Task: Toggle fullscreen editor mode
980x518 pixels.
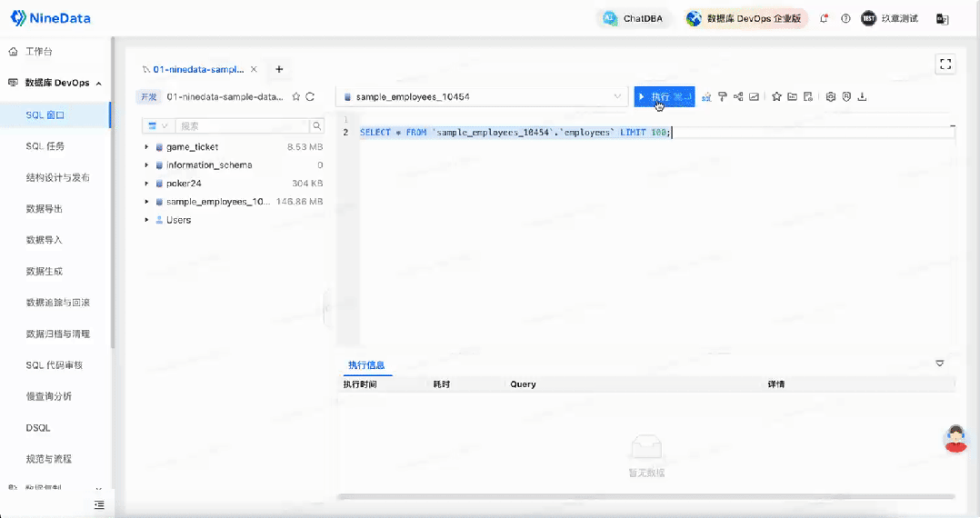Action: (x=945, y=64)
